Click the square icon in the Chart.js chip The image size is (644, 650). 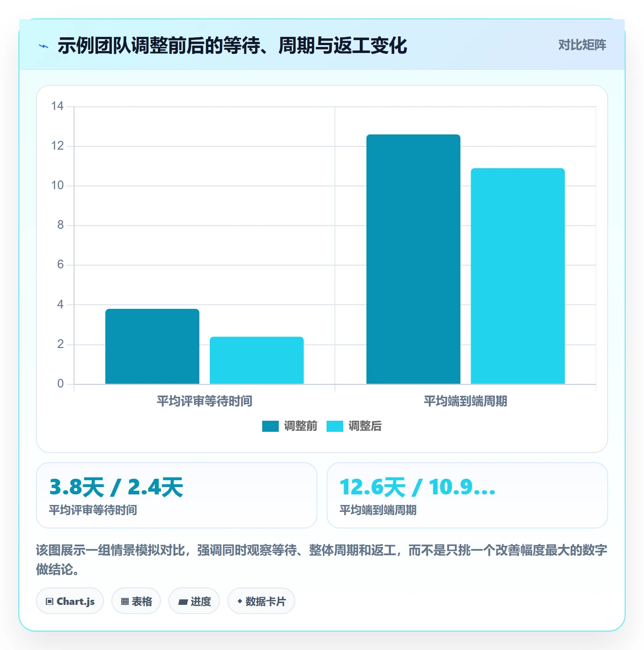point(50,601)
